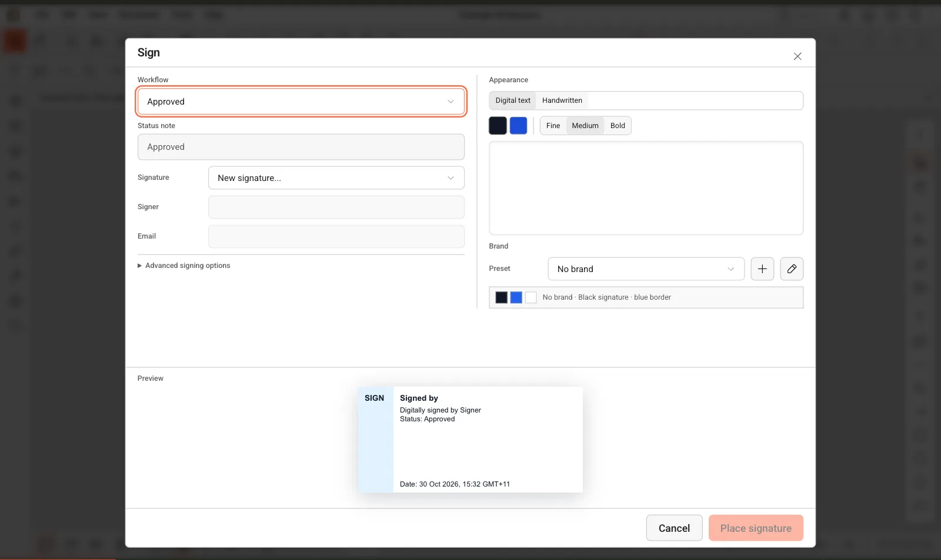The image size is (941, 560).
Task: Add a new brand preset with plus icon
Action: coord(762,269)
